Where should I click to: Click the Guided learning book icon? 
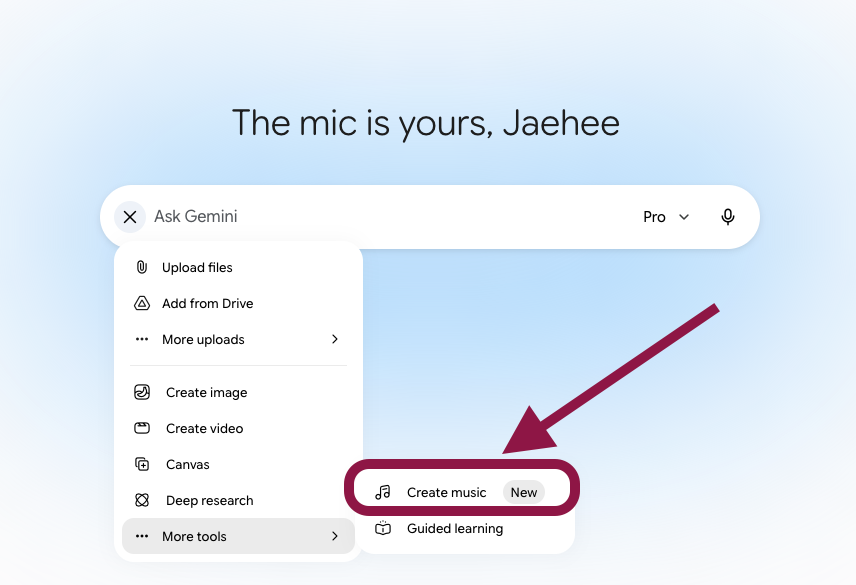383,528
